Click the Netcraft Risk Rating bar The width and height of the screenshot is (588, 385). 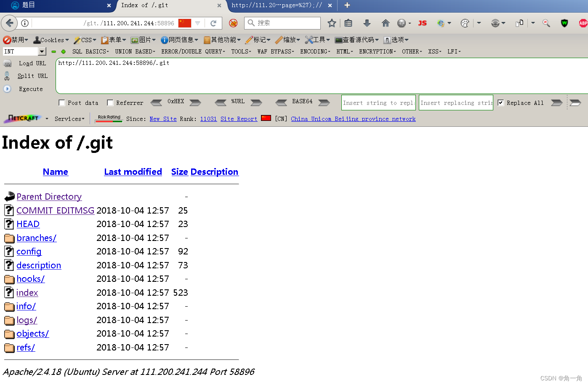pos(109,119)
